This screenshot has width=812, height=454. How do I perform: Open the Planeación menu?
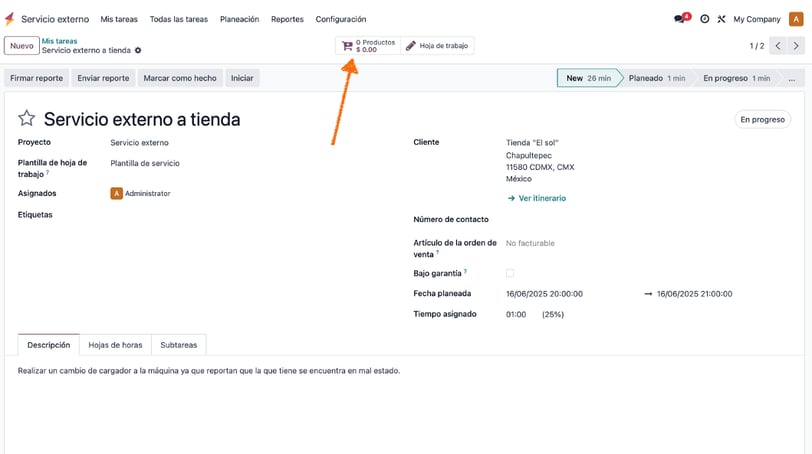239,19
